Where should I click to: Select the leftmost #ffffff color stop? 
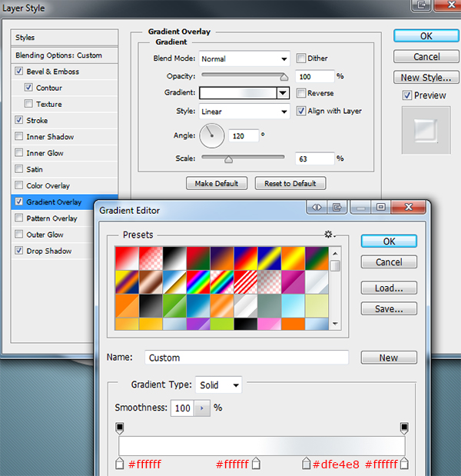point(120,464)
